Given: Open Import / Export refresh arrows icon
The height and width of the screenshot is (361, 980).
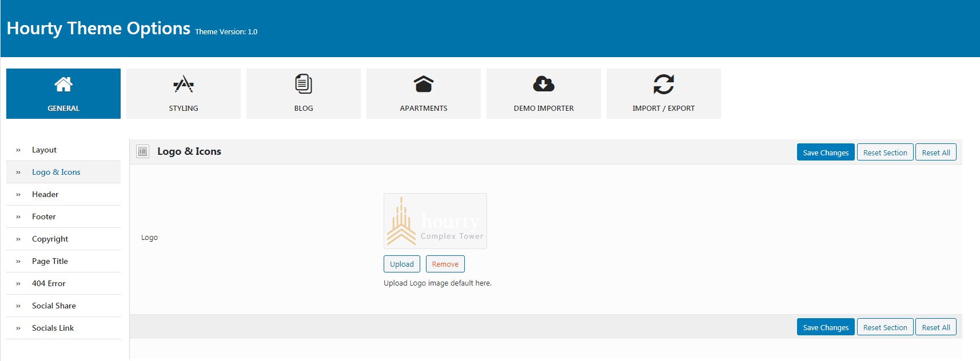Looking at the screenshot, I should [664, 85].
